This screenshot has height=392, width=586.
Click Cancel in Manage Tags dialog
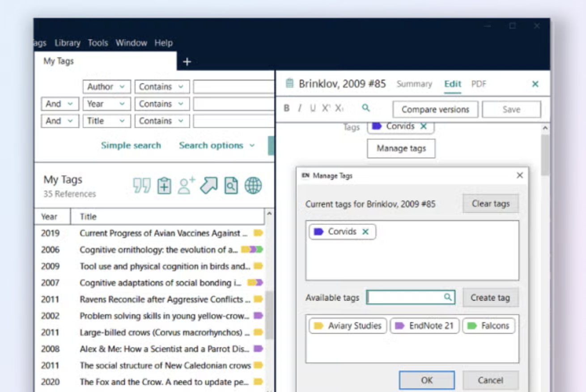coord(490,380)
